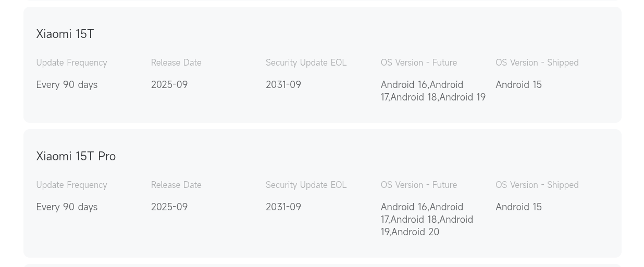The height and width of the screenshot is (267, 644).
Task: Click Xiaomi 15T's Android 16–19 future versions text
Action: pos(433,91)
